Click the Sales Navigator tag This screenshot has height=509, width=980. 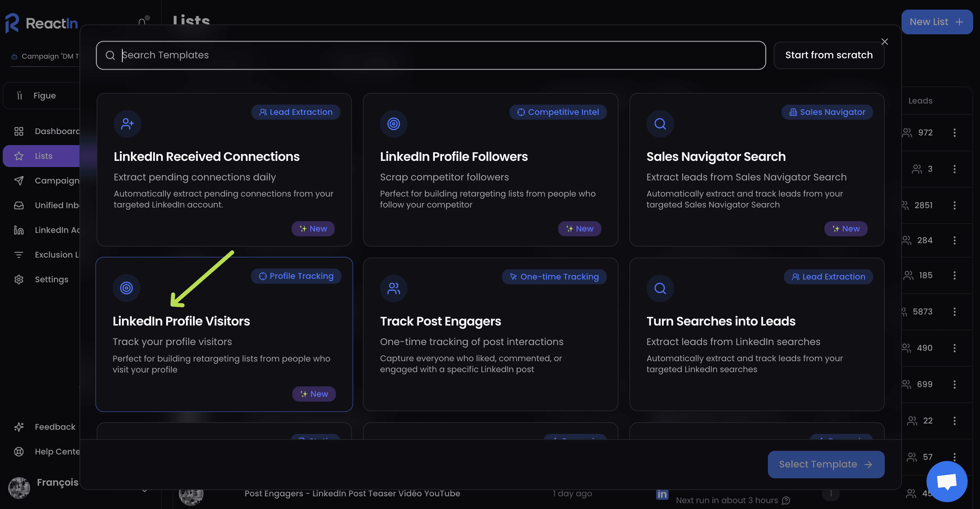[827, 112]
